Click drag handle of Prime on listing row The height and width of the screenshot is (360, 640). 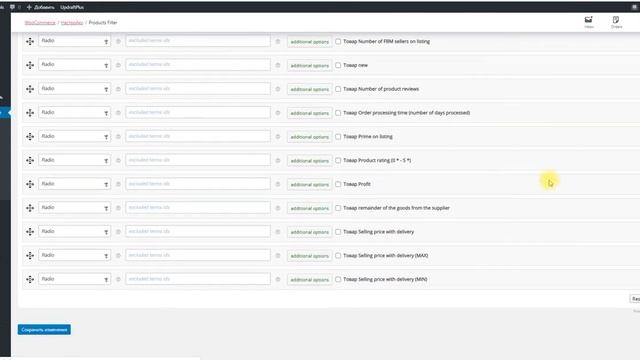[x=30, y=136]
